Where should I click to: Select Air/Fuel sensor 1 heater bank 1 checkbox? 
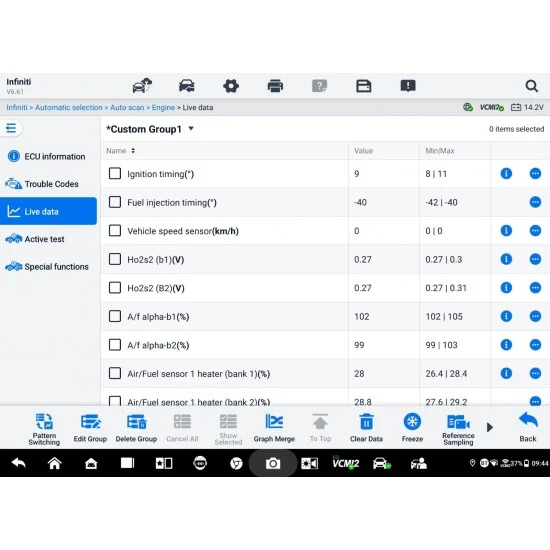tap(115, 374)
